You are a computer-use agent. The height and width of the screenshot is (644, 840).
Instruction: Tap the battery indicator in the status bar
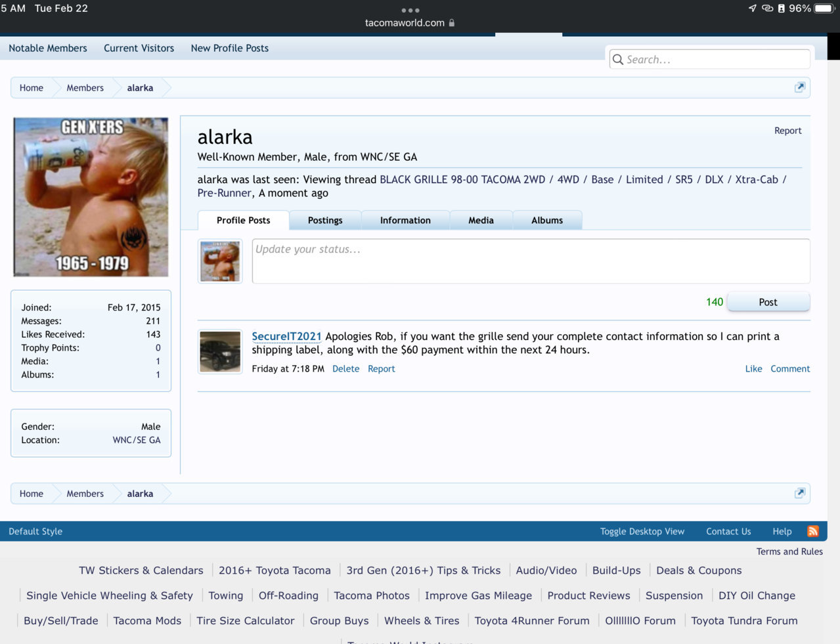[x=825, y=8]
